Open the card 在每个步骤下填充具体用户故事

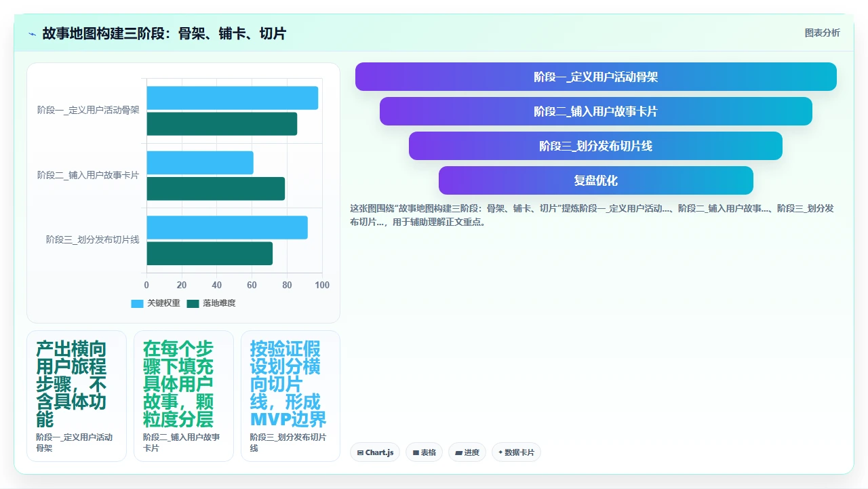click(x=184, y=396)
